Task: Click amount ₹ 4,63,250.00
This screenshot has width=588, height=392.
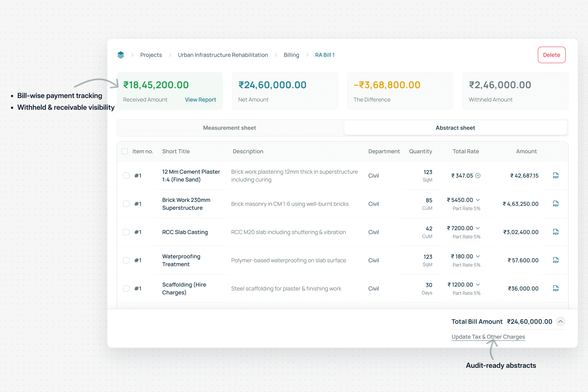Action: 521,204
